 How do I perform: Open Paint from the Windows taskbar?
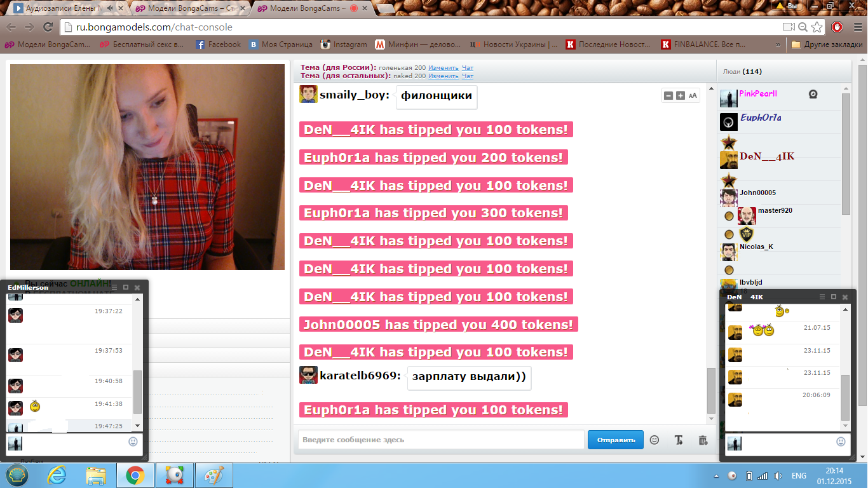coord(214,475)
